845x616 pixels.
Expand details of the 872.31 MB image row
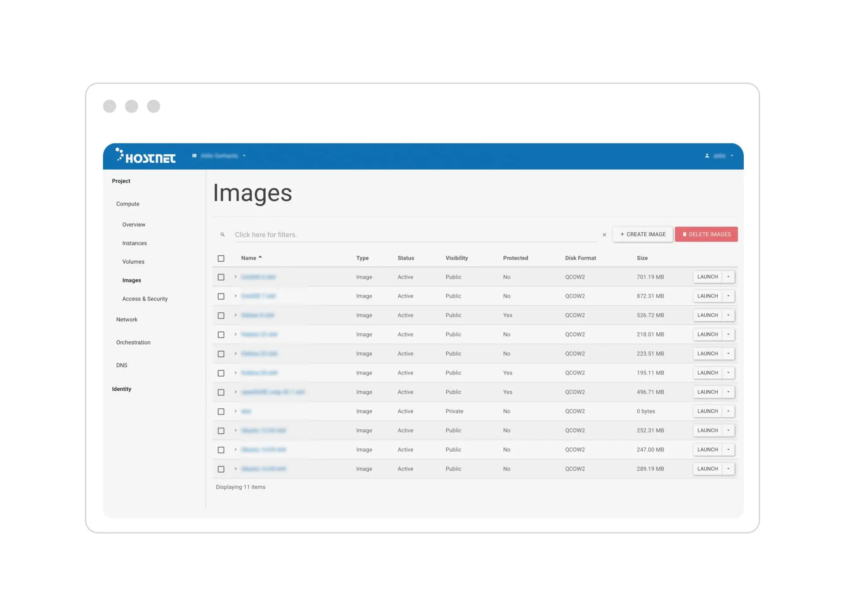pyautogui.click(x=236, y=296)
